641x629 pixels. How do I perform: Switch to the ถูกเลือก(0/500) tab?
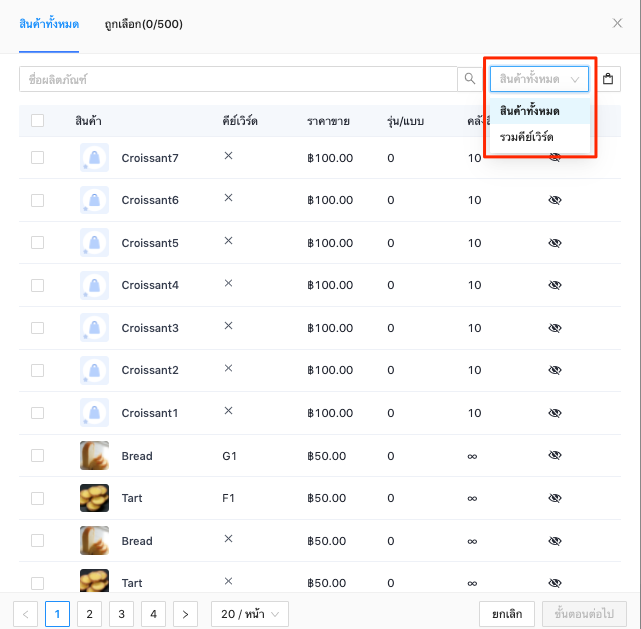click(x=143, y=24)
